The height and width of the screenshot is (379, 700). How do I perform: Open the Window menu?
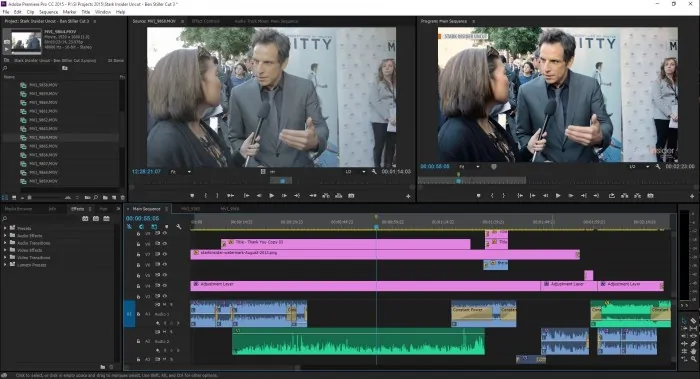[x=103, y=12]
